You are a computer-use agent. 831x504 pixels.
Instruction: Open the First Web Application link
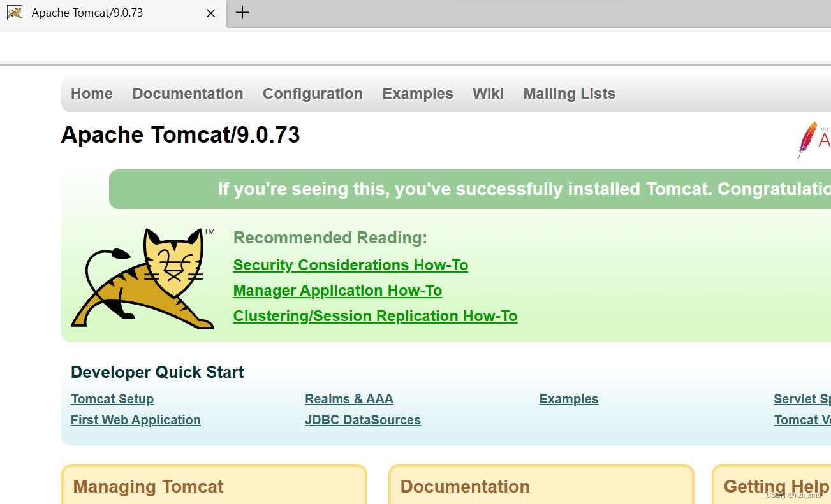click(136, 420)
